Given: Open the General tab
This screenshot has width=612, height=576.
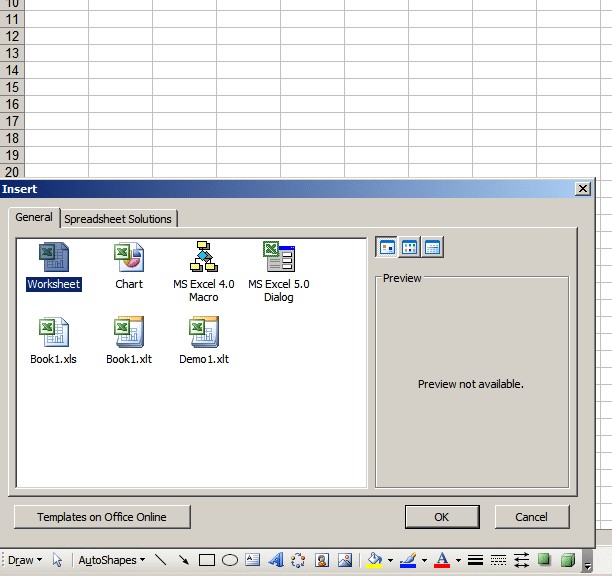Looking at the screenshot, I should click(x=34, y=217).
